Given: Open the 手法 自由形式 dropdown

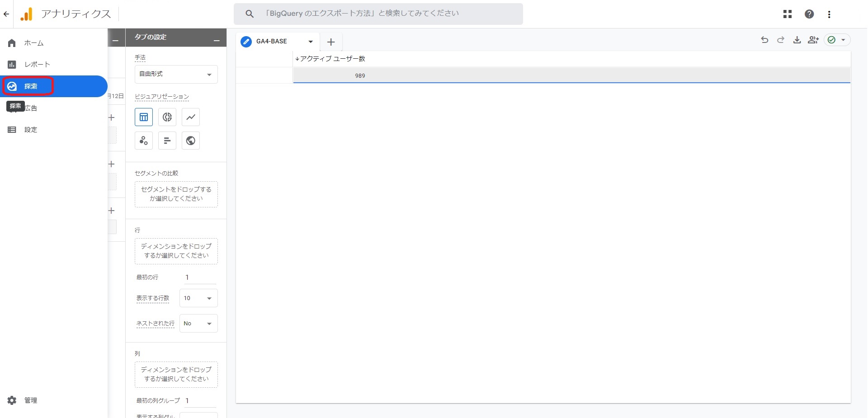Looking at the screenshot, I should coord(176,74).
